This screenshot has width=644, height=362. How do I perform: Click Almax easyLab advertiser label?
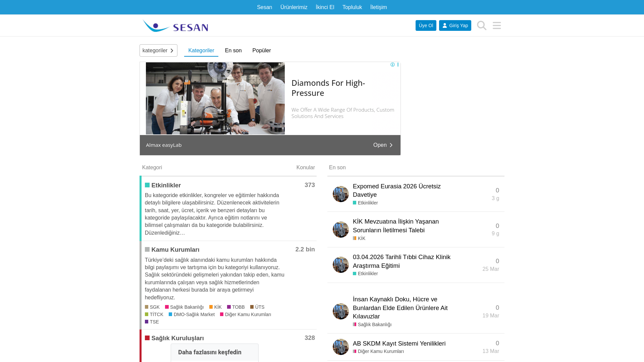[x=164, y=145]
